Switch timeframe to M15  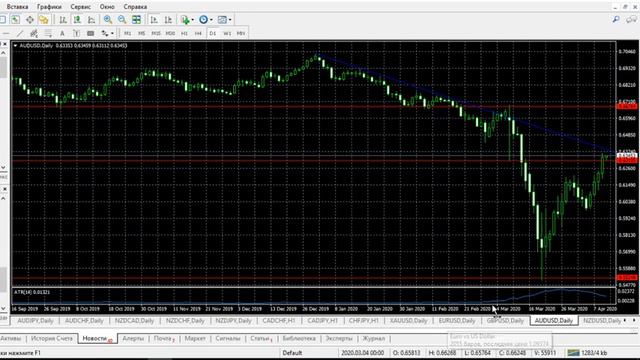[156, 33]
